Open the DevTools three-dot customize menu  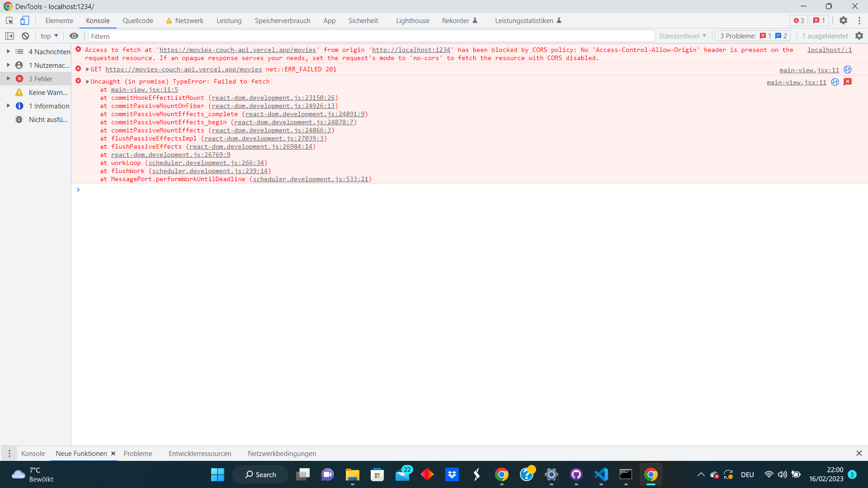point(859,21)
